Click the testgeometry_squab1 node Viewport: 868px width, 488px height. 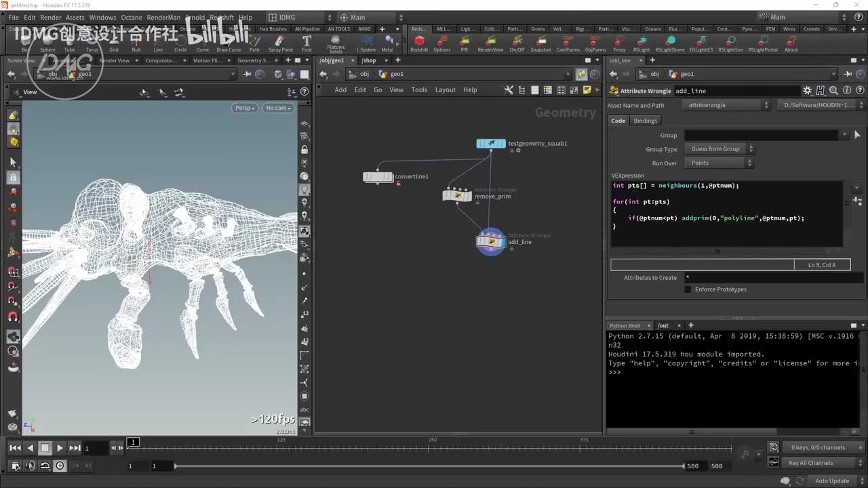tap(490, 144)
